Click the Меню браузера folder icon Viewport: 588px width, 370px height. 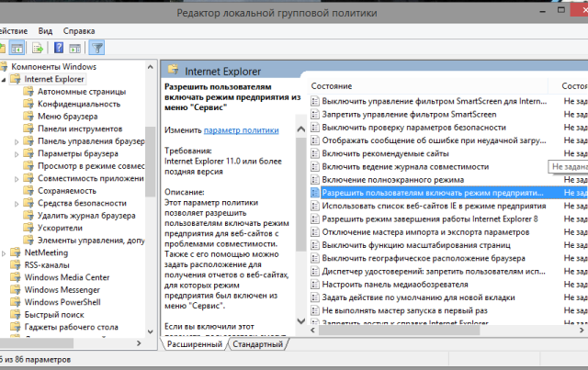[x=28, y=116]
